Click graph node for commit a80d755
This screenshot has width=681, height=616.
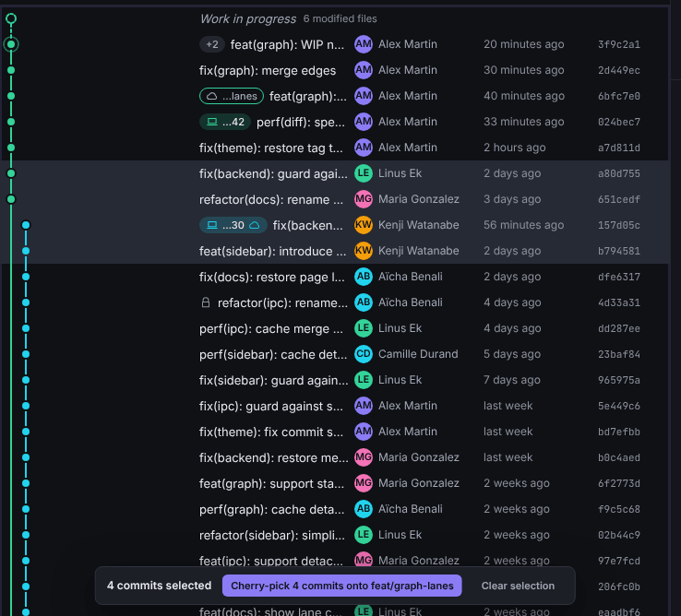coord(11,173)
